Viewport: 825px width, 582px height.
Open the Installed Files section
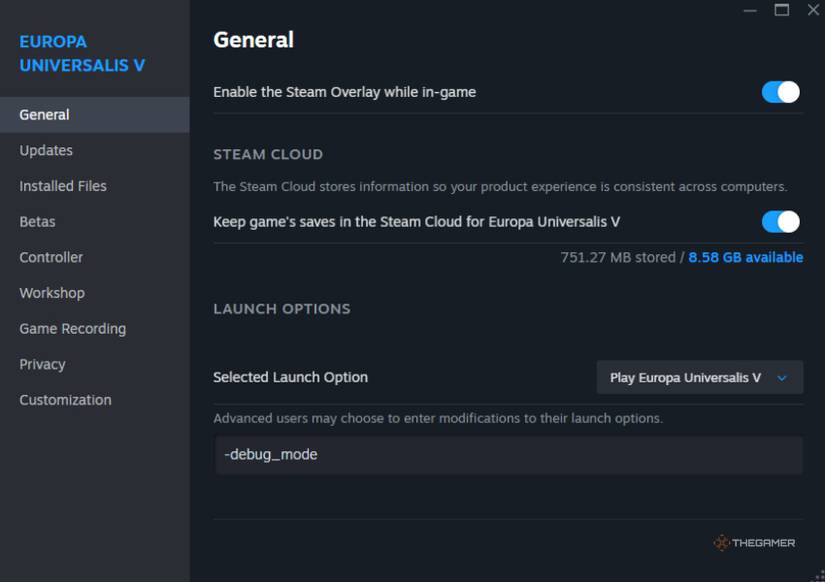pyautogui.click(x=63, y=185)
